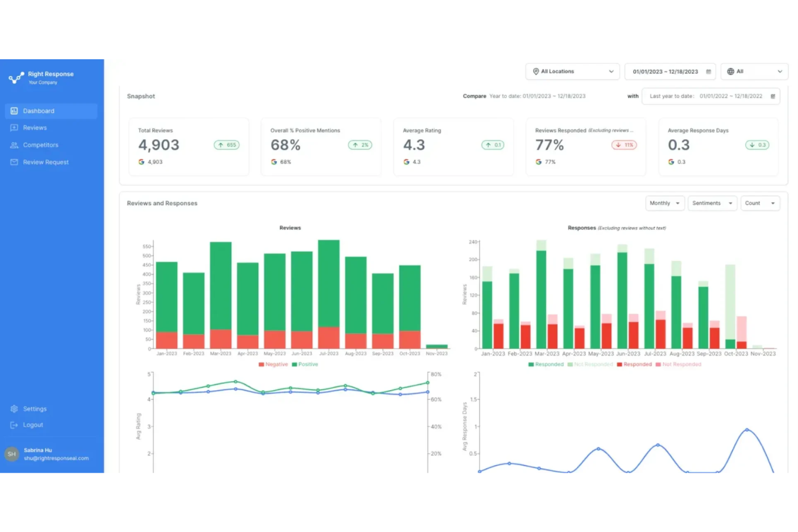Viewport: 798px width, 532px height.
Task: Hide Not Responded data via its legend entry
Action: point(590,364)
